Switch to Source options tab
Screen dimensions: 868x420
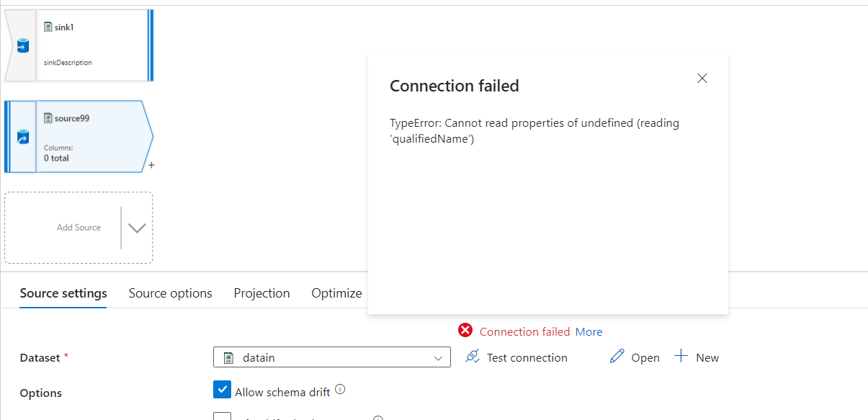(170, 293)
